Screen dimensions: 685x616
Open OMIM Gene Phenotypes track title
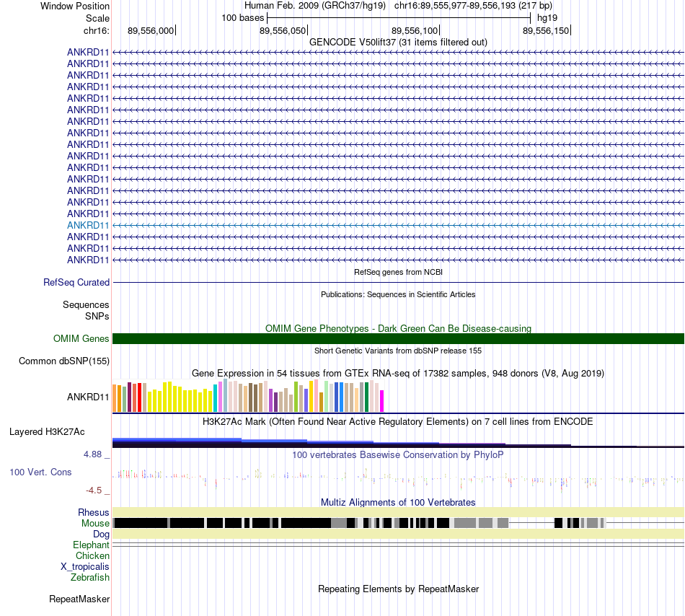[398, 328]
